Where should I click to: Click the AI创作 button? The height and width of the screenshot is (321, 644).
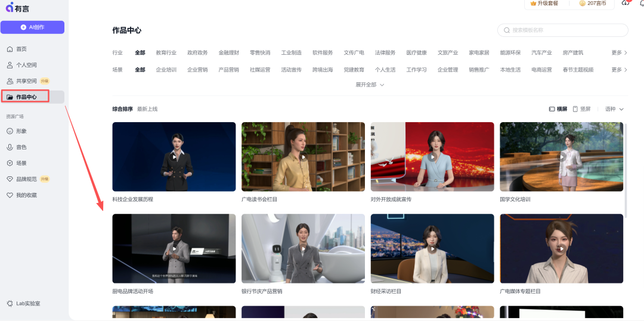coord(32,27)
